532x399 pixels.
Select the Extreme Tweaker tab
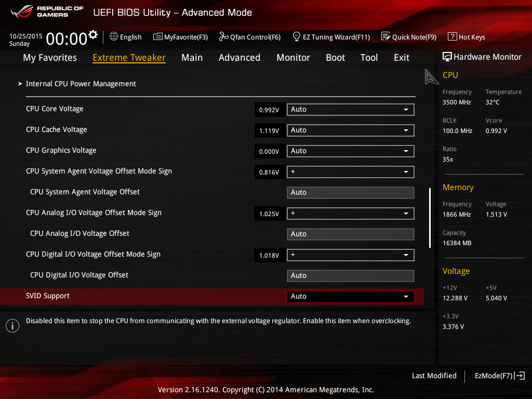pos(129,58)
